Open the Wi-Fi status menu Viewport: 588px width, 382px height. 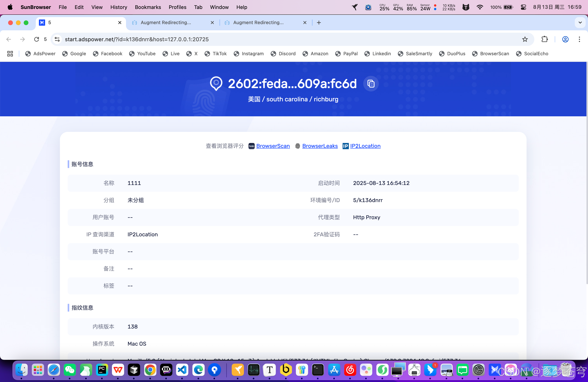480,7
